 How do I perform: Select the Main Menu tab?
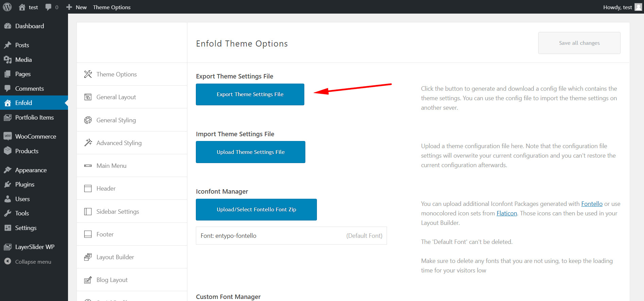[x=132, y=166]
